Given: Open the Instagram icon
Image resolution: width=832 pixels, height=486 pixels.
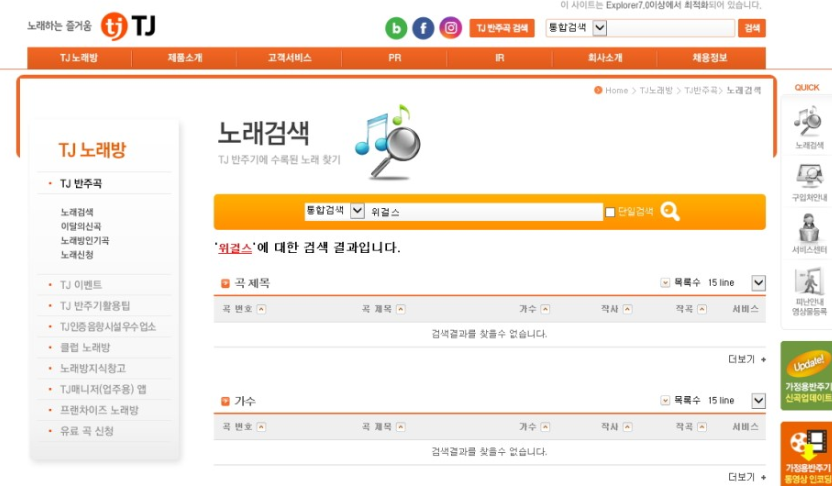Looking at the screenshot, I should coord(450,28).
